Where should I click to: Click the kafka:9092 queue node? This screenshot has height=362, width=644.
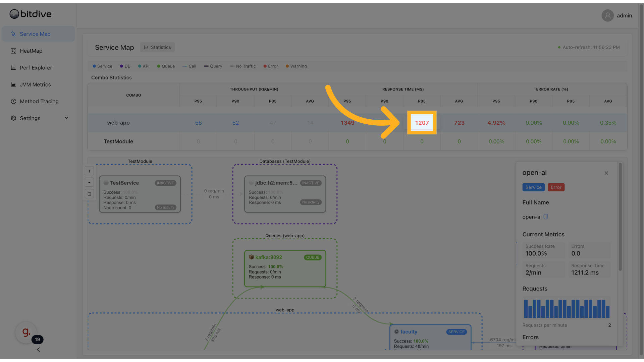[x=285, y=268]
